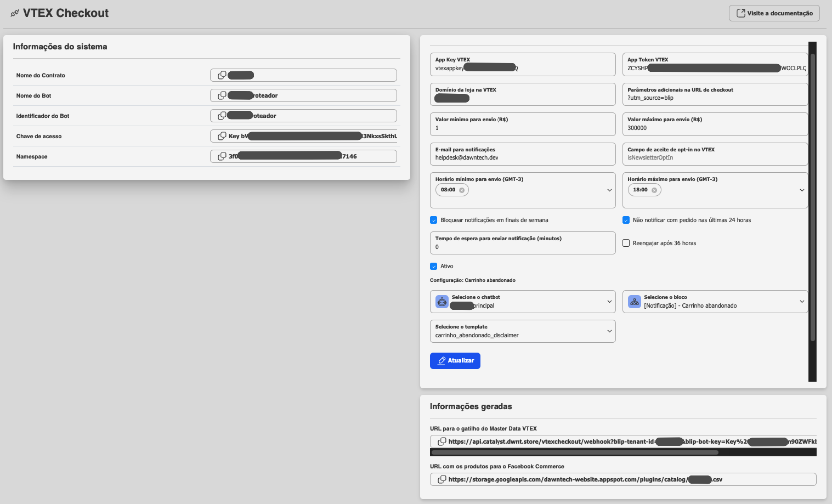Click the VTEX Checkout plug icon
The height and width of the screenshot is (504, 832).
pyautogui.click(x=15, y=13)
